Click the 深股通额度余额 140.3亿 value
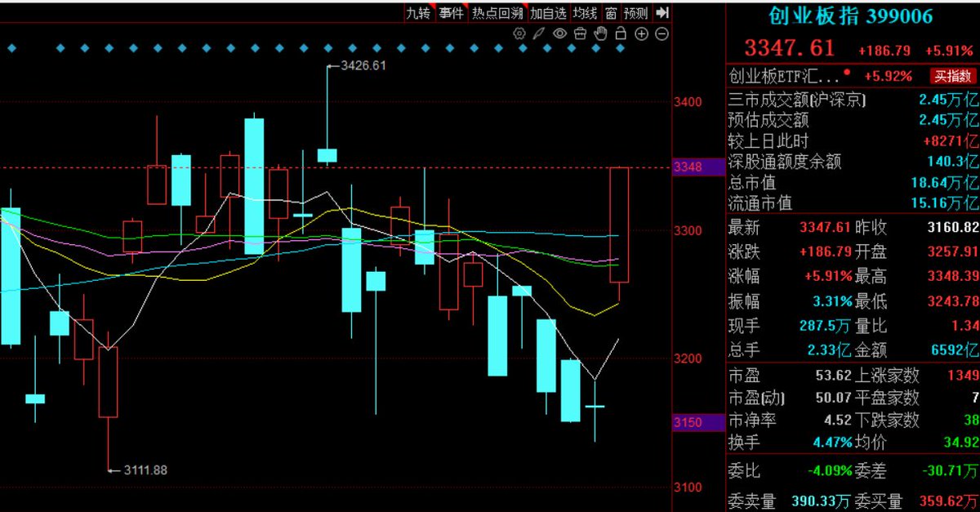 951,162
